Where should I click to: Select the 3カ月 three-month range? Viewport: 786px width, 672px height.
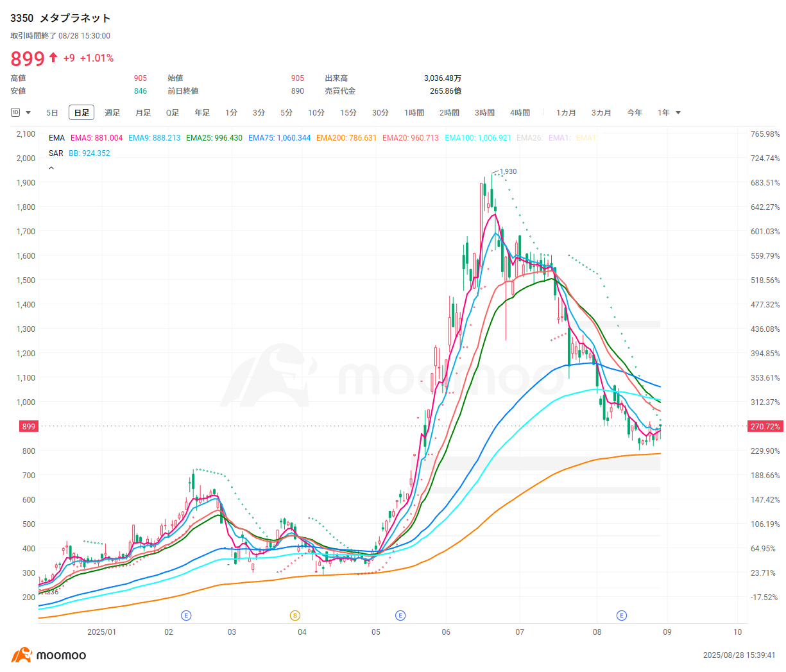tap(601, 112)
